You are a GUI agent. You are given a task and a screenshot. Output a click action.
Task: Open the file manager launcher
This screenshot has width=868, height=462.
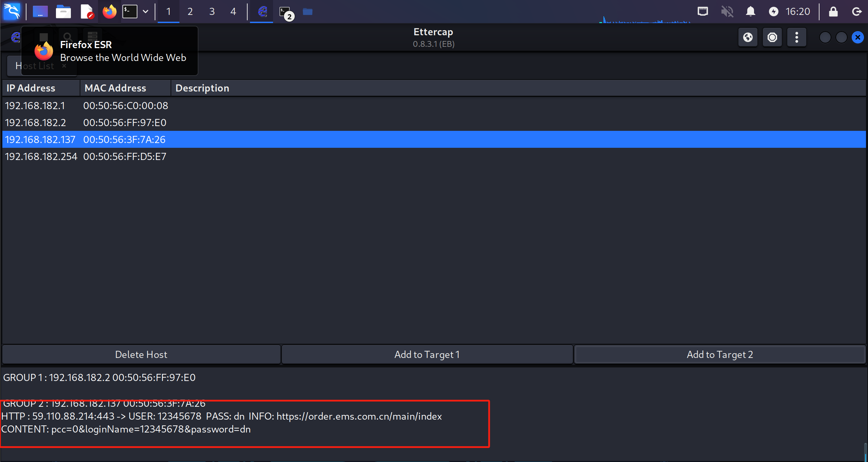[63, 12]
